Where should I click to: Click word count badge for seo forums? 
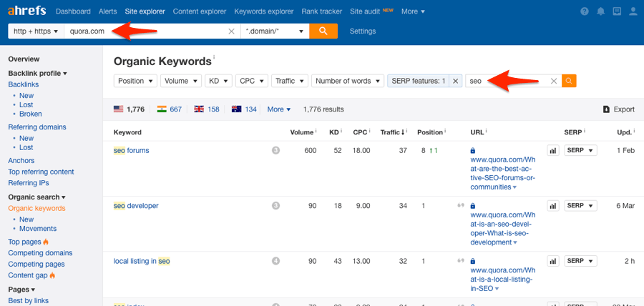tap(275, 151)
